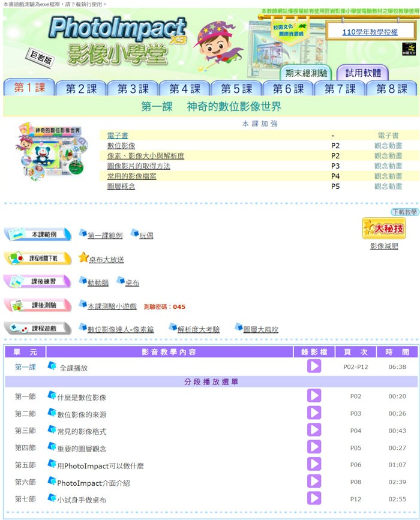
Task: Open 桌布大放送 download link
Action: click(x=106, y=260)
